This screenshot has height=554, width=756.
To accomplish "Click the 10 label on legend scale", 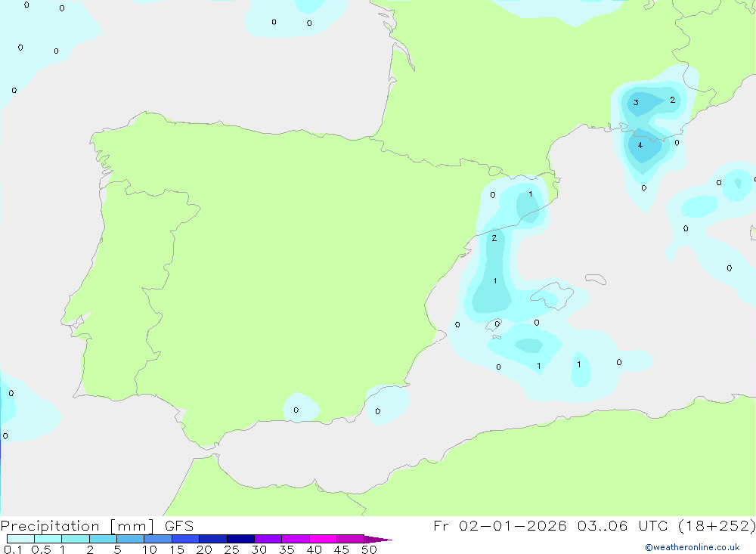I will point(149,549).
